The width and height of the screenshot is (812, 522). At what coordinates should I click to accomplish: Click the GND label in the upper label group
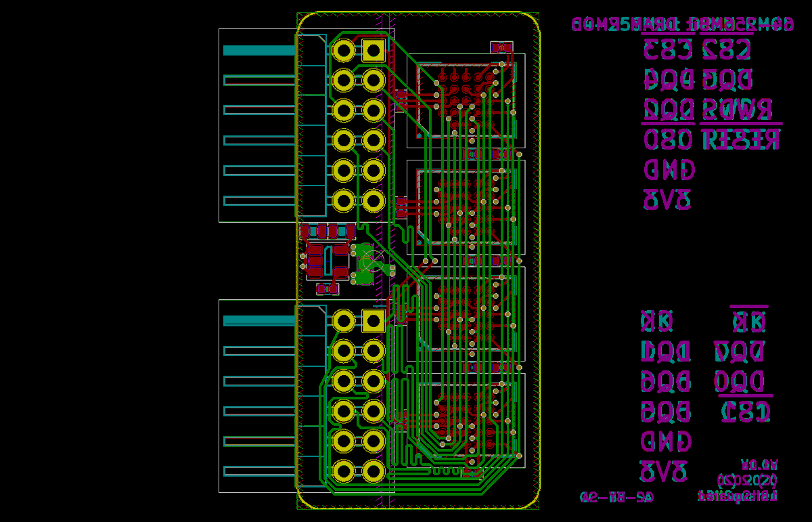pos(669,170)
